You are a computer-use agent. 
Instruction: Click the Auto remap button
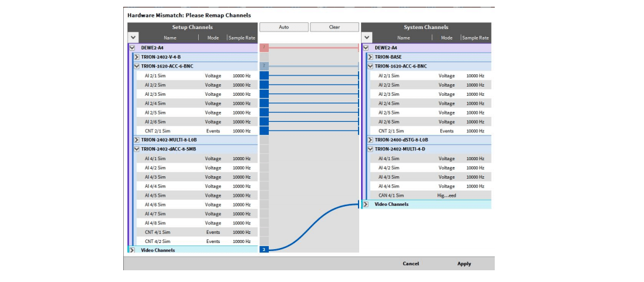tap(284, 27)
